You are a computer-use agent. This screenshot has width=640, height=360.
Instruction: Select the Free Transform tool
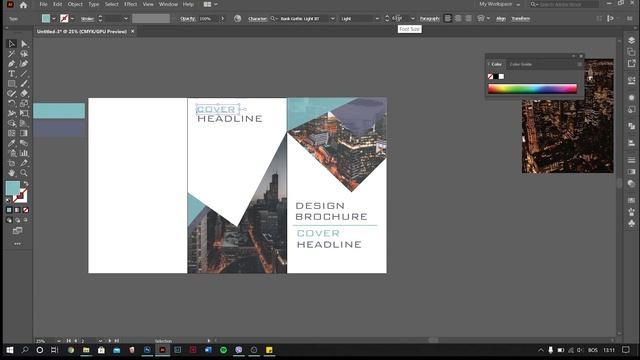[24, 113]
